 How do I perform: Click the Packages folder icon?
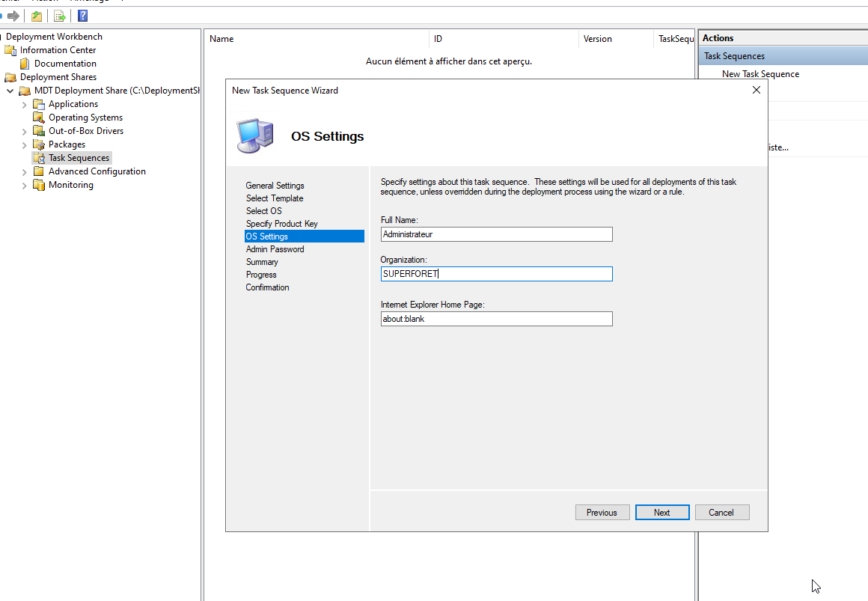pyautogui.click(x=39, y=144)
